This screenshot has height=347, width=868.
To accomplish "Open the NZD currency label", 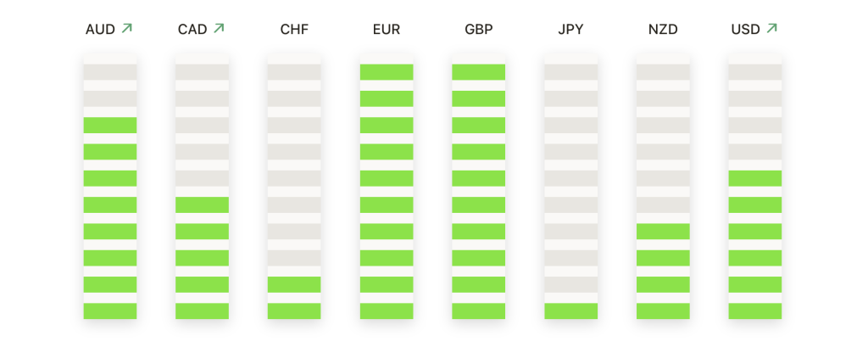I will pyautogui.click(x=663, y=30).
